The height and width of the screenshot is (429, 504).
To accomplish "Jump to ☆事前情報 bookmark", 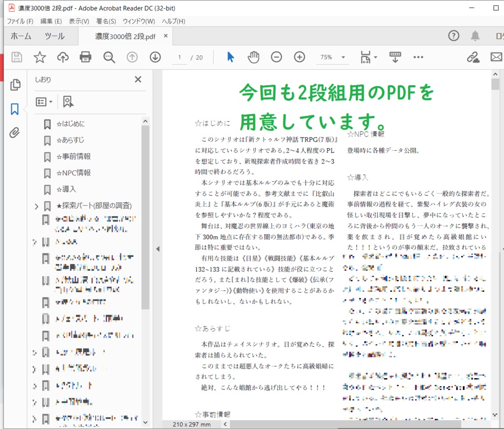I will pos(74,157).
